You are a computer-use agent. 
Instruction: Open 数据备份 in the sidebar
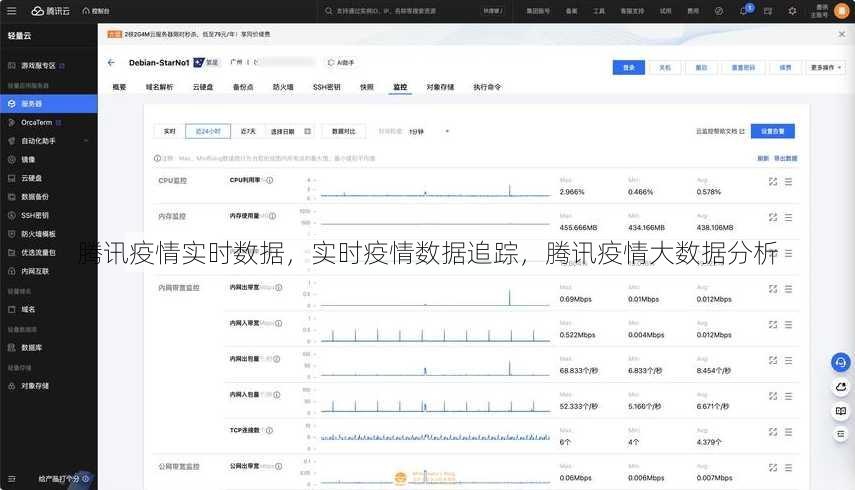coord(35,196)
